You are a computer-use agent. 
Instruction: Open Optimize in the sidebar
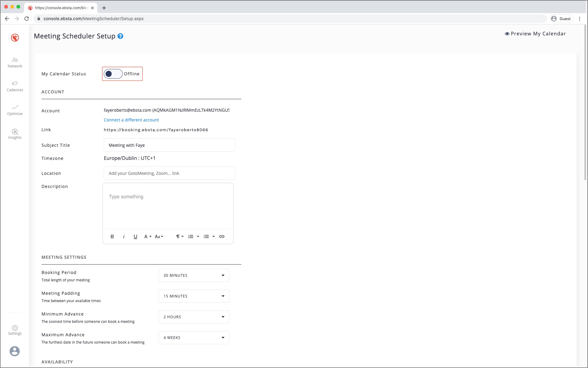pyautogui.click(x=15, y=110)
